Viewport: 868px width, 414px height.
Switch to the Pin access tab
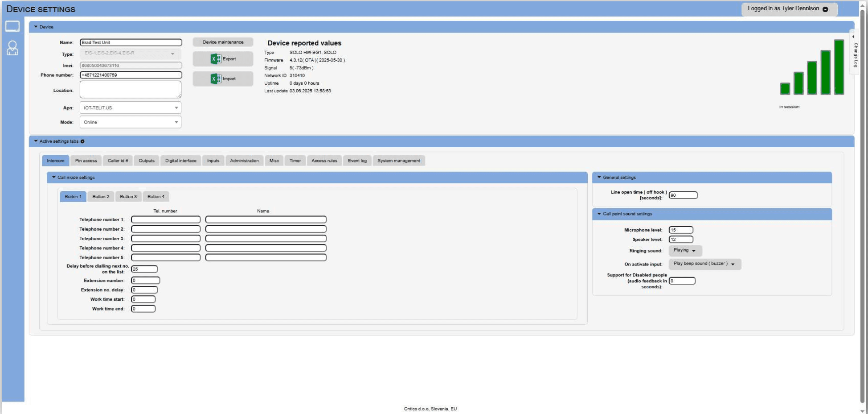86,161
